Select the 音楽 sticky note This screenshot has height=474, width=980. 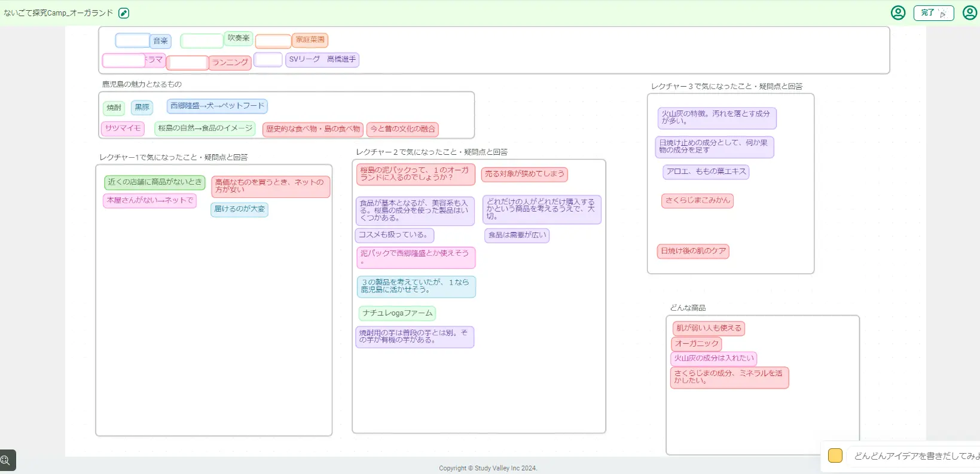[x=160, y=41]
